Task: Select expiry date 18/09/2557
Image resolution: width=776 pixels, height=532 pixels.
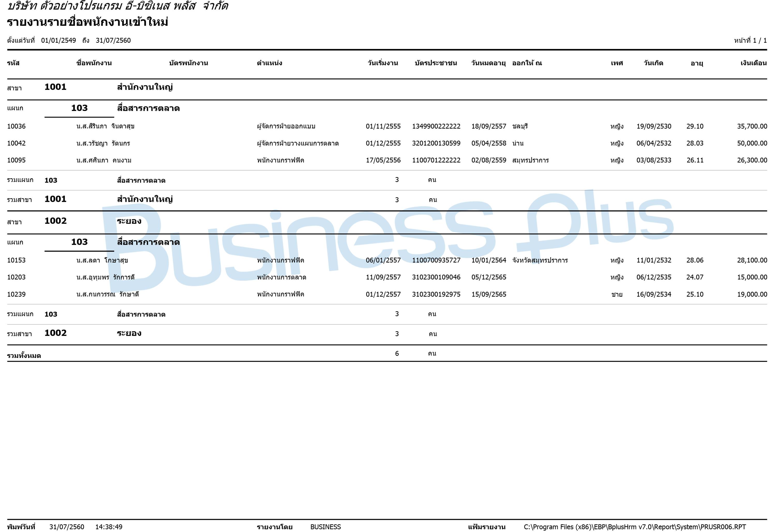Action: (489, 126)
